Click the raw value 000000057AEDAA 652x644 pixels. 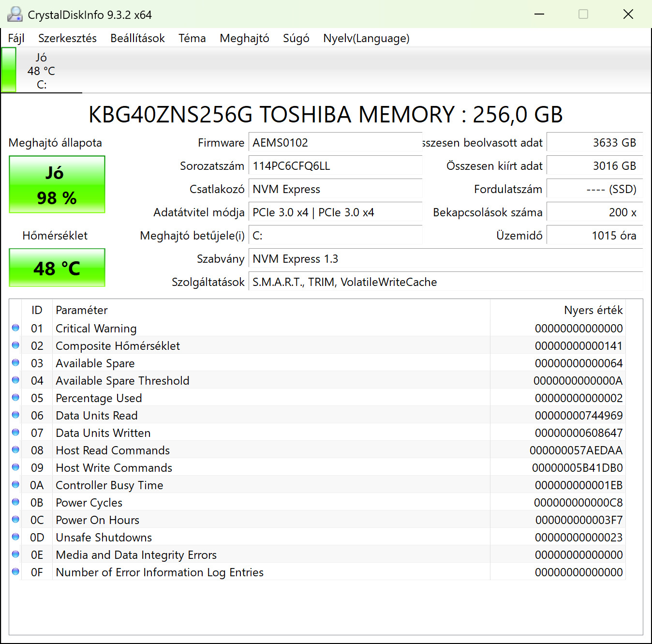click(576, 450)
